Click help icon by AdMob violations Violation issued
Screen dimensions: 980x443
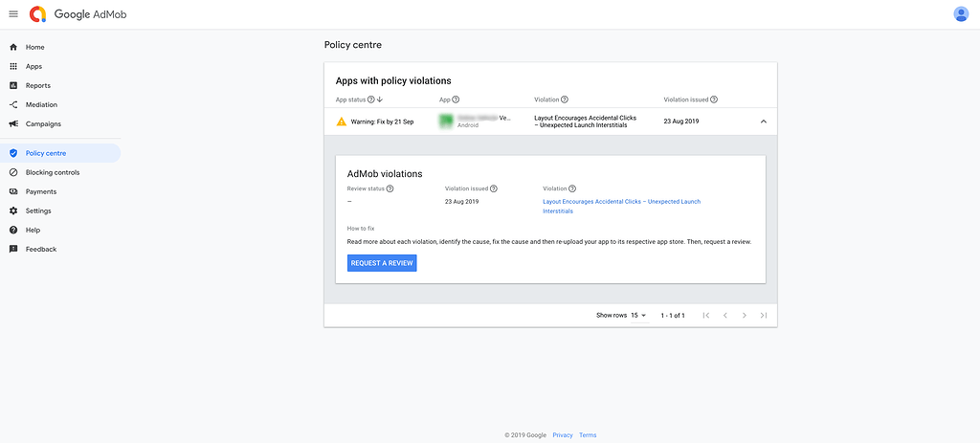494,188
